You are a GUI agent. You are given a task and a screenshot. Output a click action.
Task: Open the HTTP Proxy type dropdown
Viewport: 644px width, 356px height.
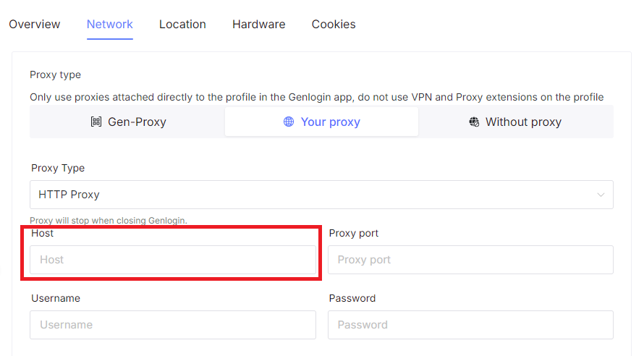pyautogui.click(x=321, y=195)
